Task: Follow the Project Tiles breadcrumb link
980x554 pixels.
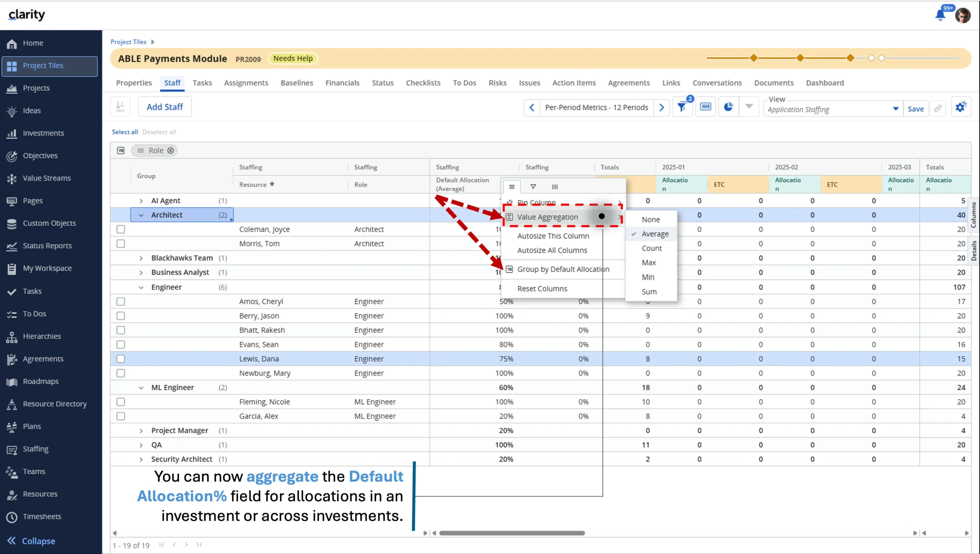Action: pos(128,42)
